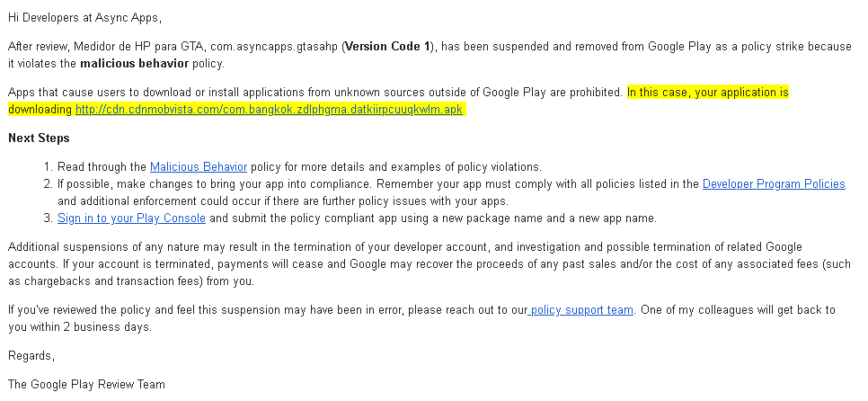Click the 'Hi Developers at Async Apps' greeting
Viewport: 868px width, 401px height.
click(x=84, y=18)
